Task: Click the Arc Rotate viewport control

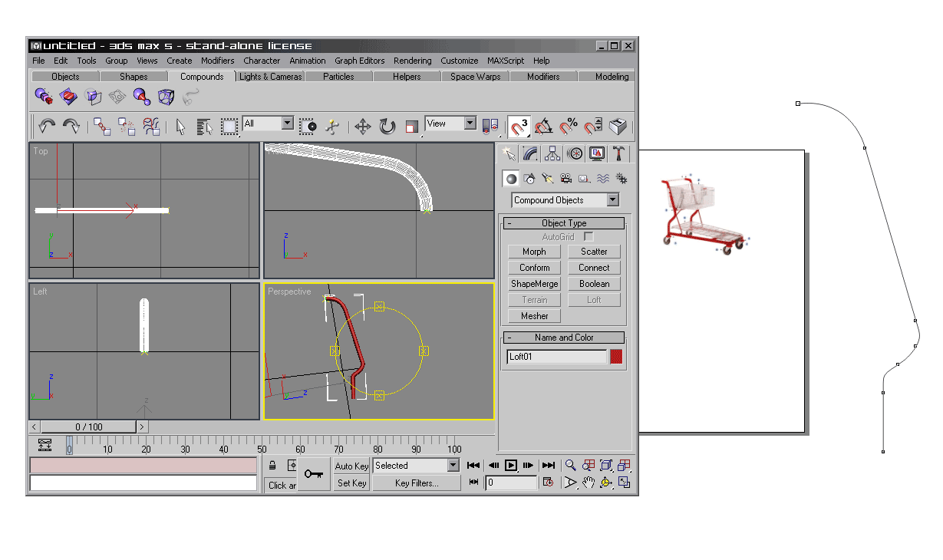Action: click(606, 483)
